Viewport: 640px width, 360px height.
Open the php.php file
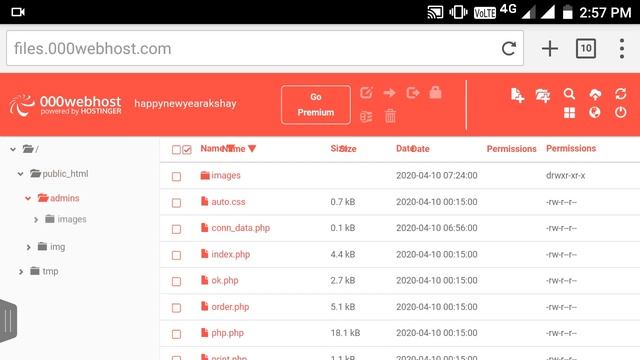point(227,333)
